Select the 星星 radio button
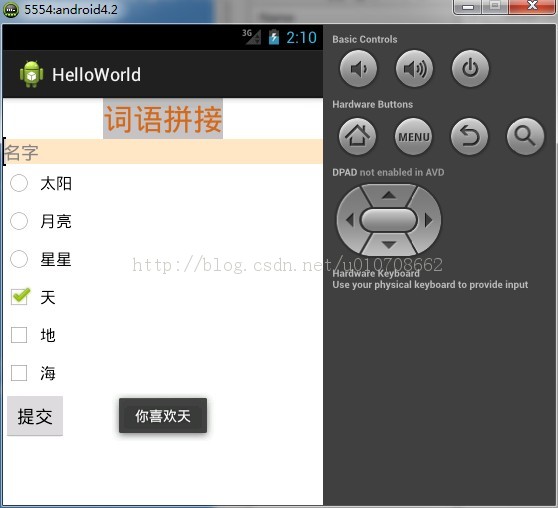The height and width of the screenshot is (508, 558). 19,259
